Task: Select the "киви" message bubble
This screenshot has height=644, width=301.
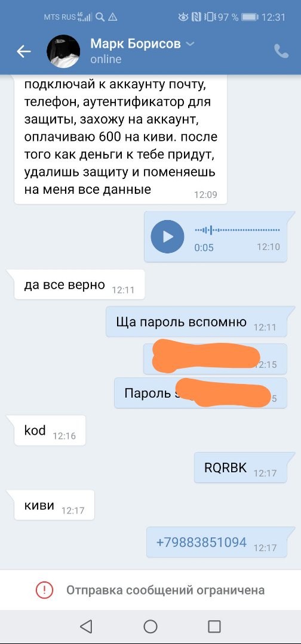Action: tap(54, 505)
